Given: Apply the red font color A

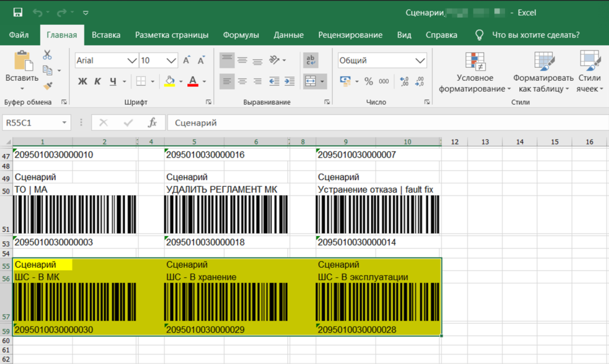Looking at the screenshot, I should coord(193,81).
